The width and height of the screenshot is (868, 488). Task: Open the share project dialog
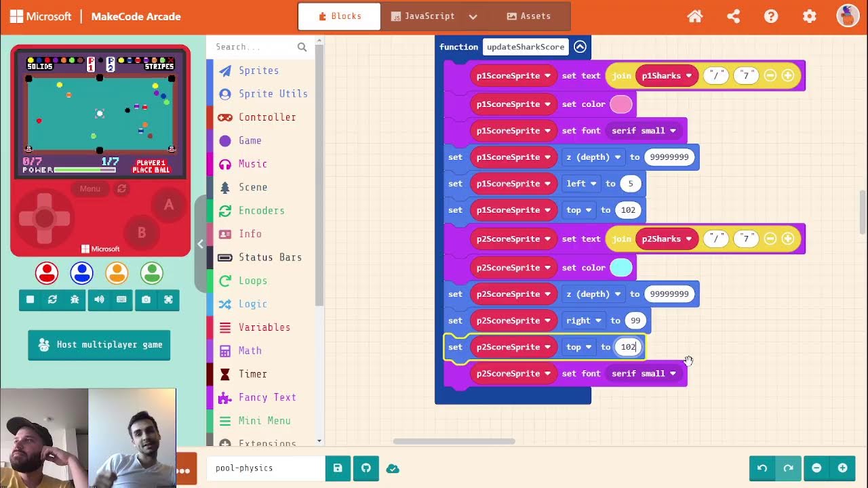733,16
